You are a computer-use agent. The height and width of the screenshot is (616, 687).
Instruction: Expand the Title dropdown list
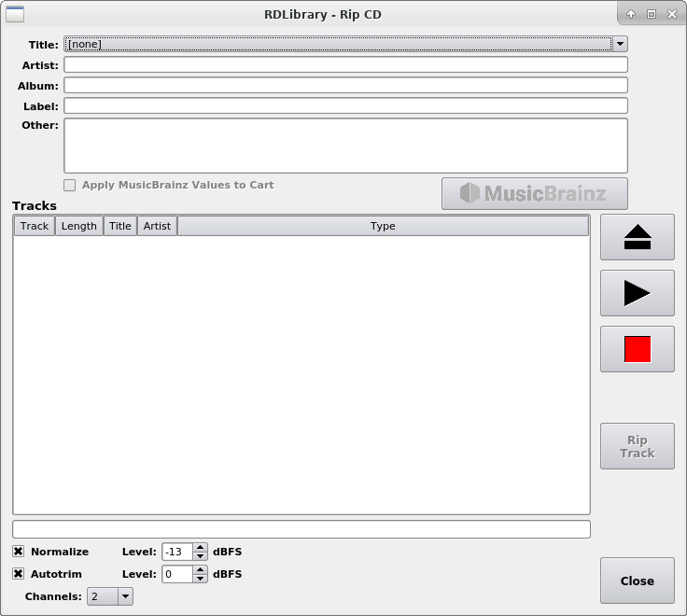coord(620,44)
